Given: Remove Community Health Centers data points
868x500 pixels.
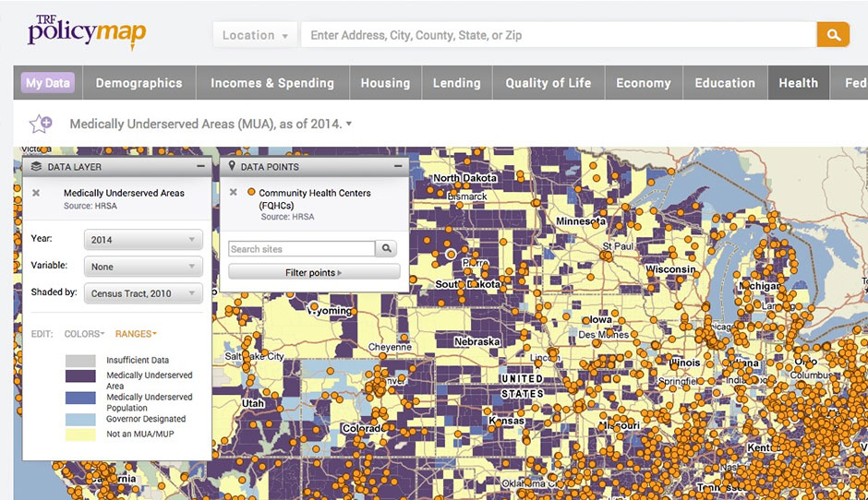Looking at the screenshot, I should pyautogui.click(x=234, y=193).
